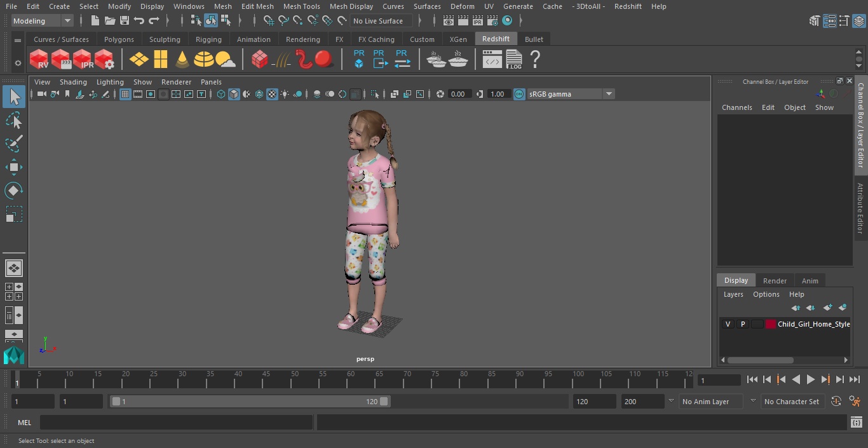Create Redshift spot light cone icon
The image size is (868, 448).
(182, 60)
